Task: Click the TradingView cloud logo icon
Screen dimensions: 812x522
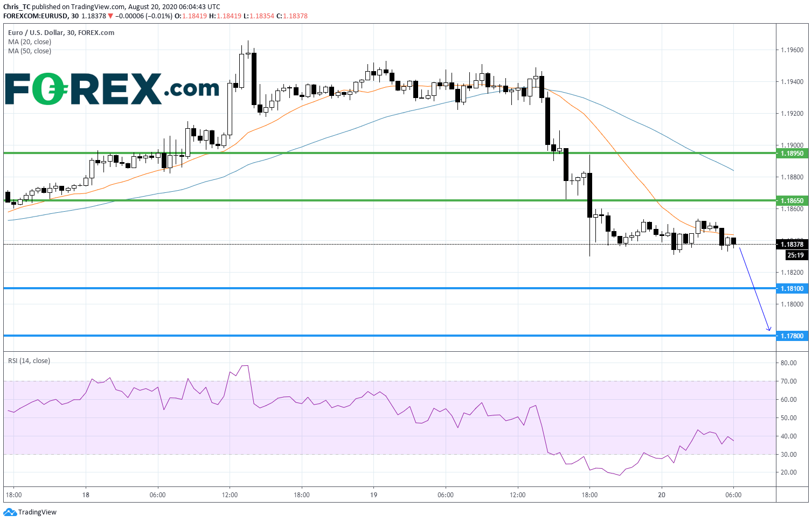Action: 10,512
